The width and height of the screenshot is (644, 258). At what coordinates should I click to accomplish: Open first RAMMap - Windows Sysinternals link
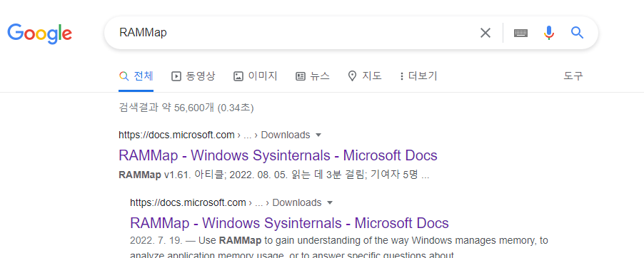(x=278, y=155)
